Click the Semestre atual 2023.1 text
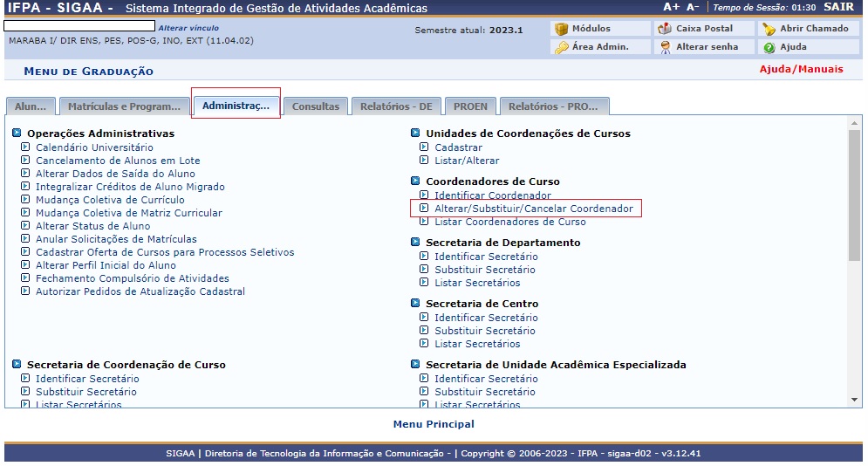 (468, 31)
